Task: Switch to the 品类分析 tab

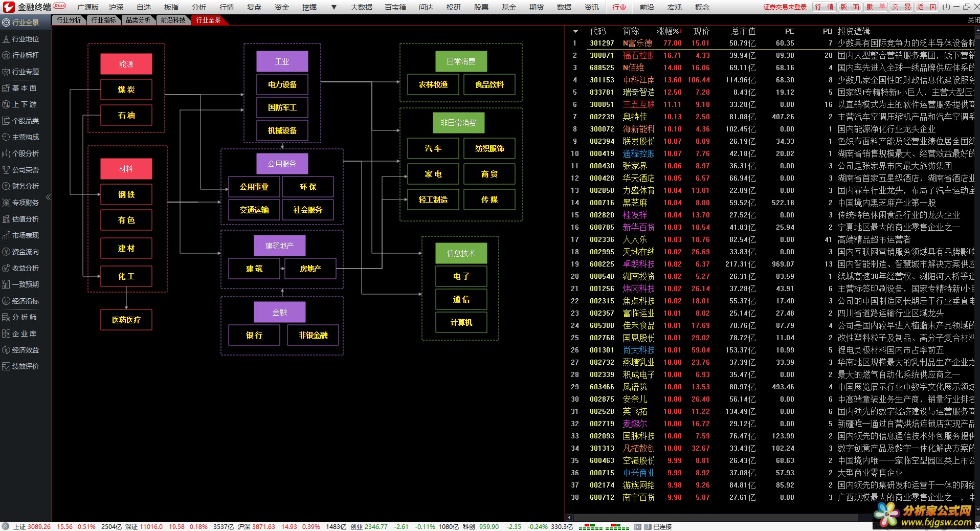Action: coord(139,20)
